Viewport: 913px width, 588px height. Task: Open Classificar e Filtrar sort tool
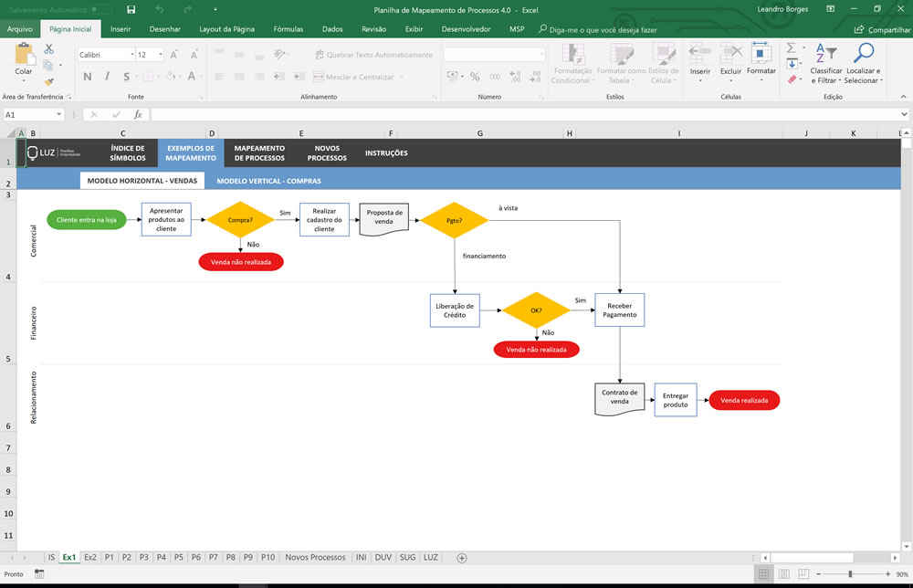[x=825, y=64]
